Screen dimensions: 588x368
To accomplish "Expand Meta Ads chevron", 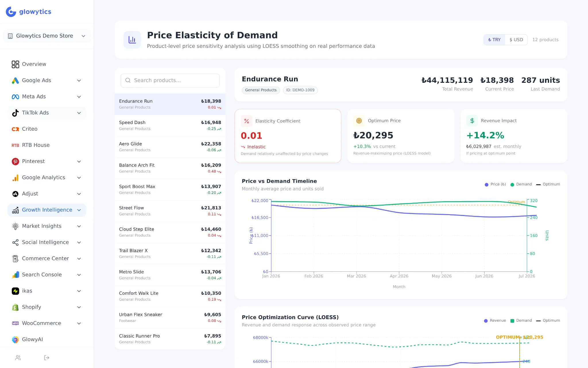I will click(79, 97).
